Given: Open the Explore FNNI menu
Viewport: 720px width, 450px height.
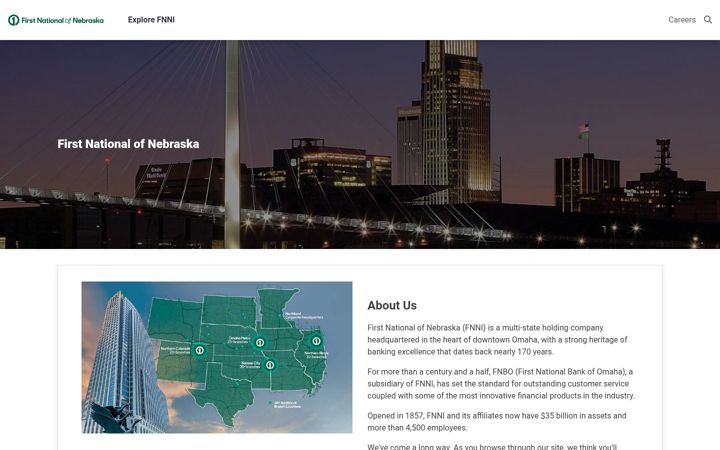Looking at the screenshot, I should [151, 20].
